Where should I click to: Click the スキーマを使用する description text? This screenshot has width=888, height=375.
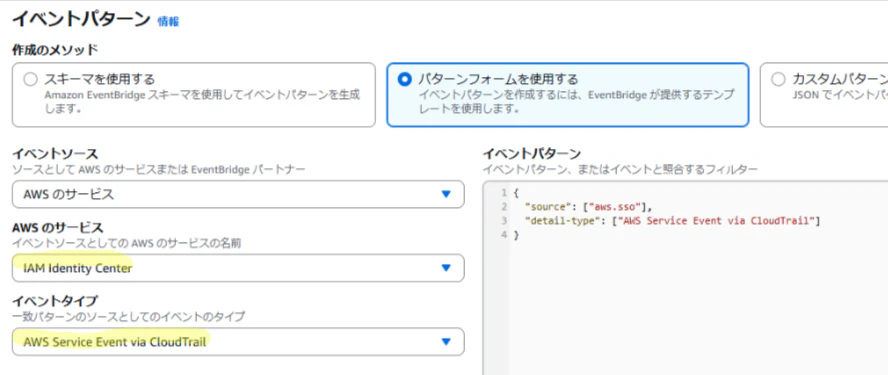[202, 101]
